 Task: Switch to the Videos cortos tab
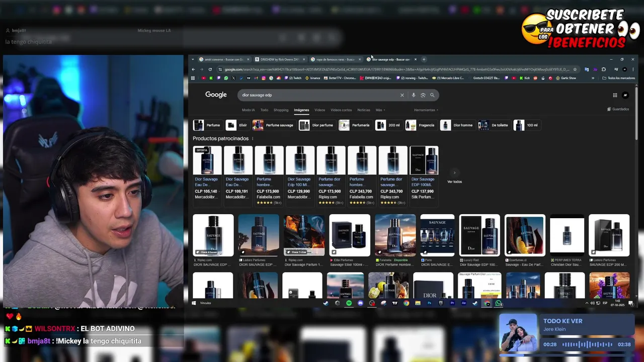(341, 110)
